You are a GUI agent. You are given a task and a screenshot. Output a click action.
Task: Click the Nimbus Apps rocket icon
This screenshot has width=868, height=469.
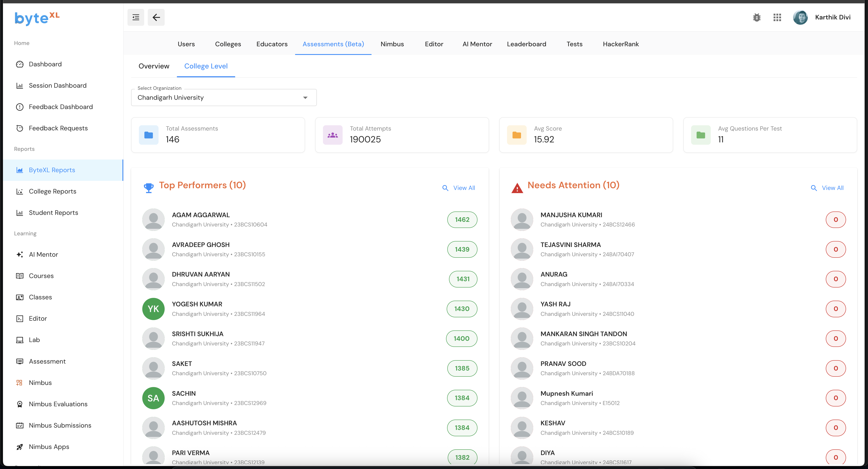click(20, 447)
